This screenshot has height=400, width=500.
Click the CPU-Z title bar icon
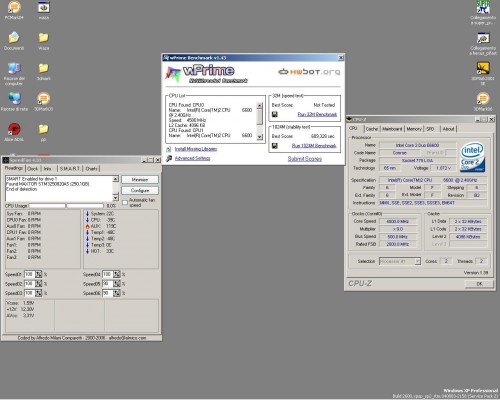tap(349, 119)
